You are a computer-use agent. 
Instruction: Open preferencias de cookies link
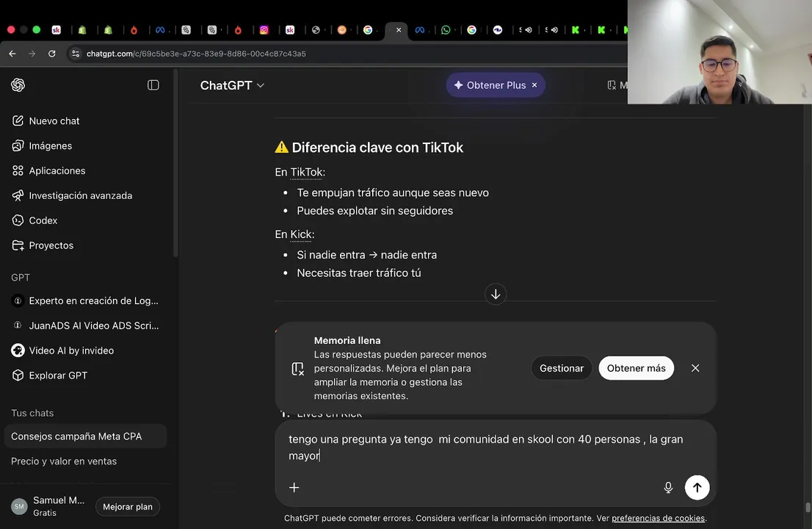[658, 518]
